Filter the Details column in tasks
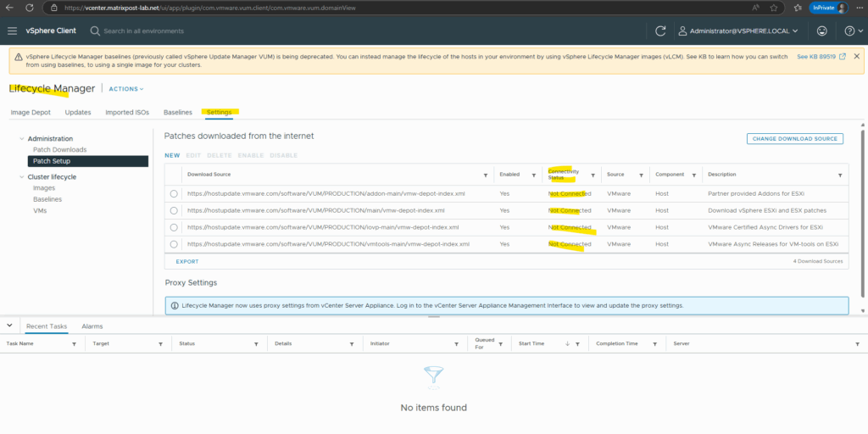The image size is (868, 434). point(352,344)
